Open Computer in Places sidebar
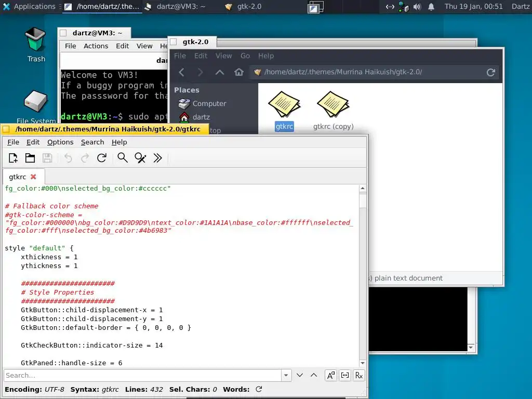Screen dimensions: 532x399 coord(203,103)
